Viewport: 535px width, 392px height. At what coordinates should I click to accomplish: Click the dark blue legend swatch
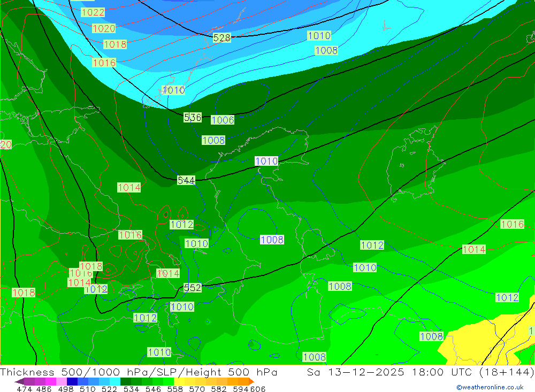(72, 381)
